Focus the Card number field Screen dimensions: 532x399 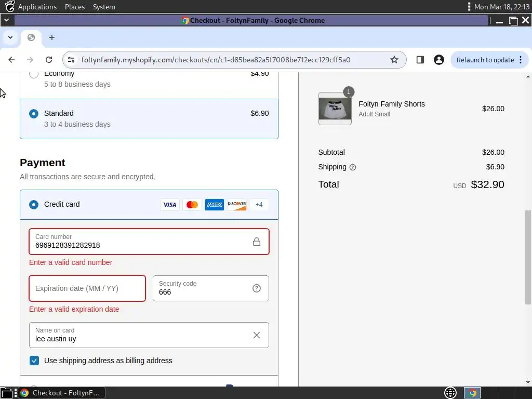coord(149,242)
